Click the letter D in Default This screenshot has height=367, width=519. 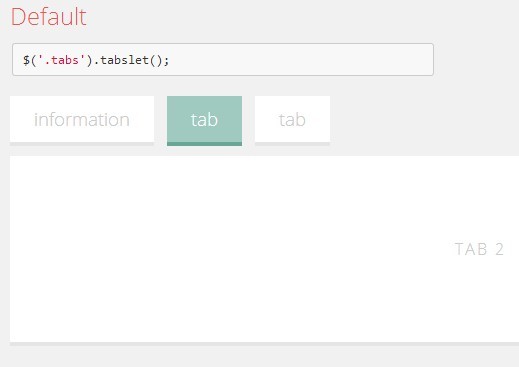19,17
